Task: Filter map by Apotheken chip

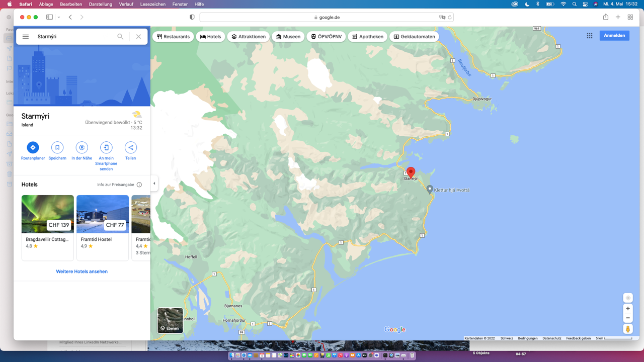Action: [x=368, y=37]
